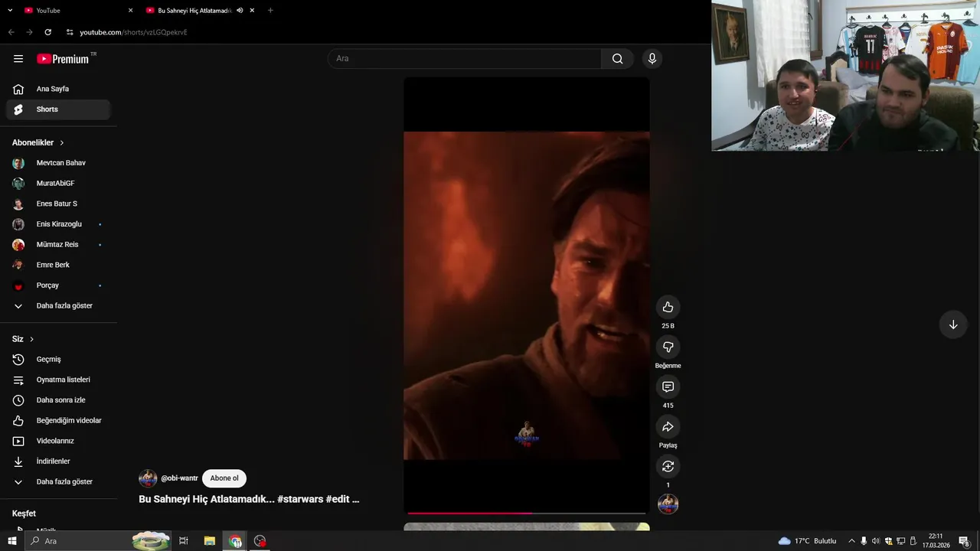The width and height of the screenshot is (980, 551).
Task: Open Ana Sayfa in sidebar
Action: 58,89
